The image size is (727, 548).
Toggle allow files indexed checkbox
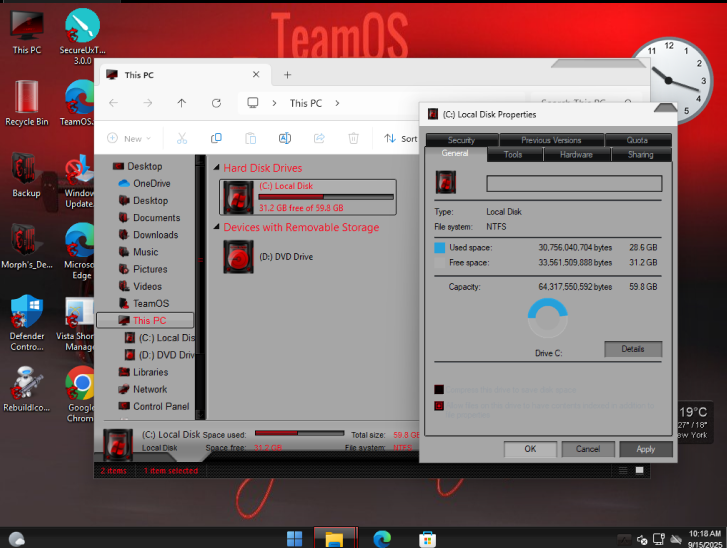(439, 406)
